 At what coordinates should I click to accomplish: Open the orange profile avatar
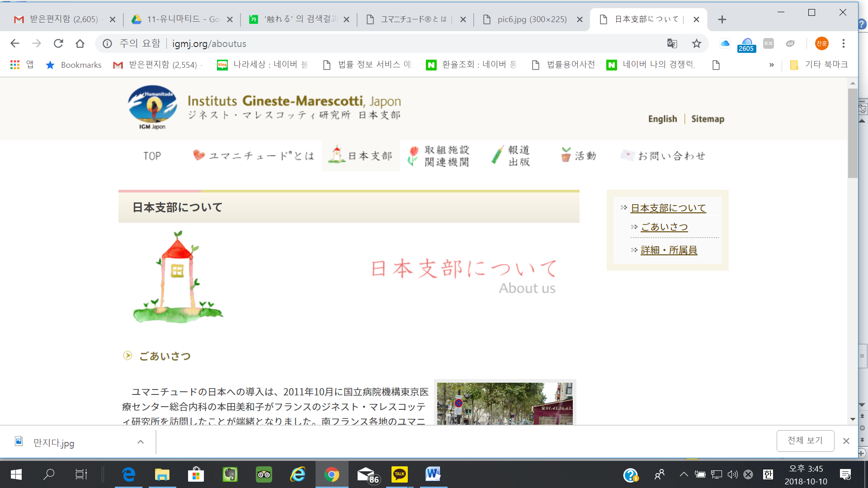coord(821,43)
